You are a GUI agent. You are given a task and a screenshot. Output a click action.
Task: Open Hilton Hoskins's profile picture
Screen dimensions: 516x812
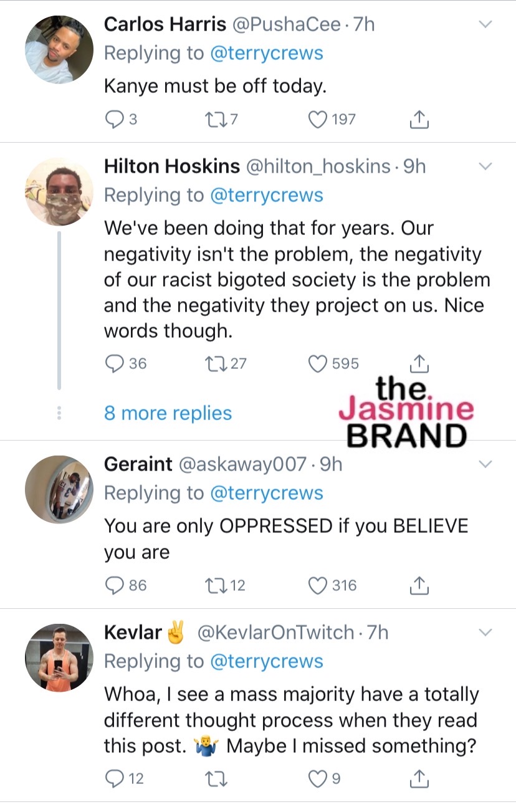pyautogui.click(x=59, y=191)
